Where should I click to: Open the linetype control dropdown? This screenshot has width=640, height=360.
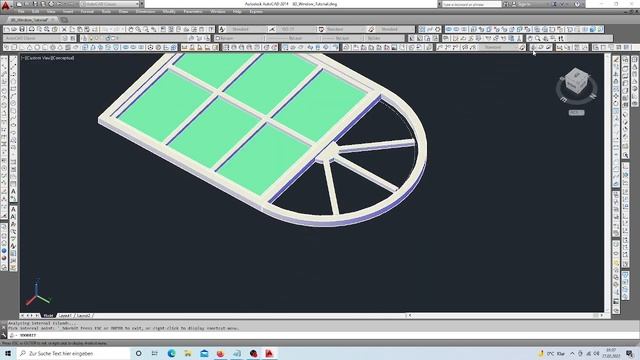292,38
